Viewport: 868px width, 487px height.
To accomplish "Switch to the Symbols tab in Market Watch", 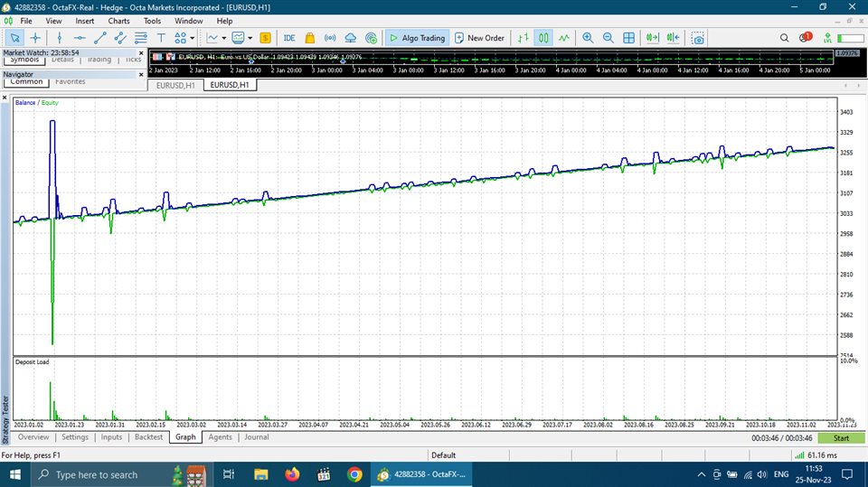I will (24, 60).
